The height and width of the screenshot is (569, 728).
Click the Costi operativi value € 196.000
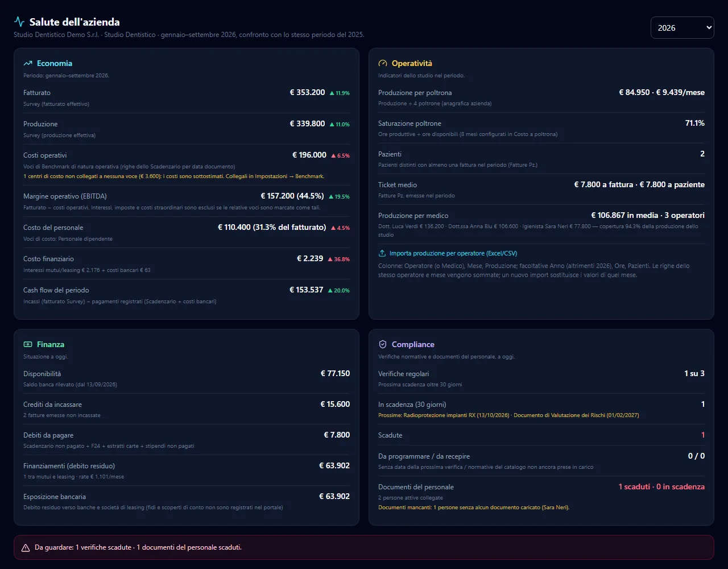309,155
